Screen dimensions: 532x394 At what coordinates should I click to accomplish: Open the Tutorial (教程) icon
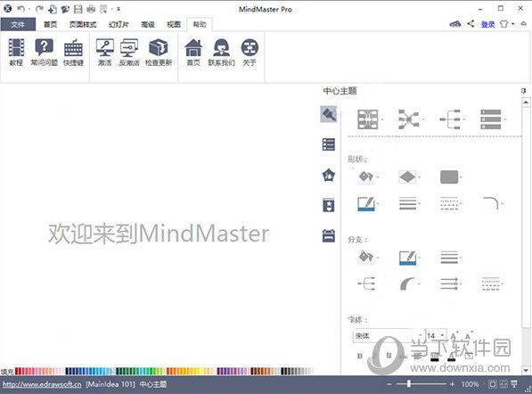click(16, 52)
